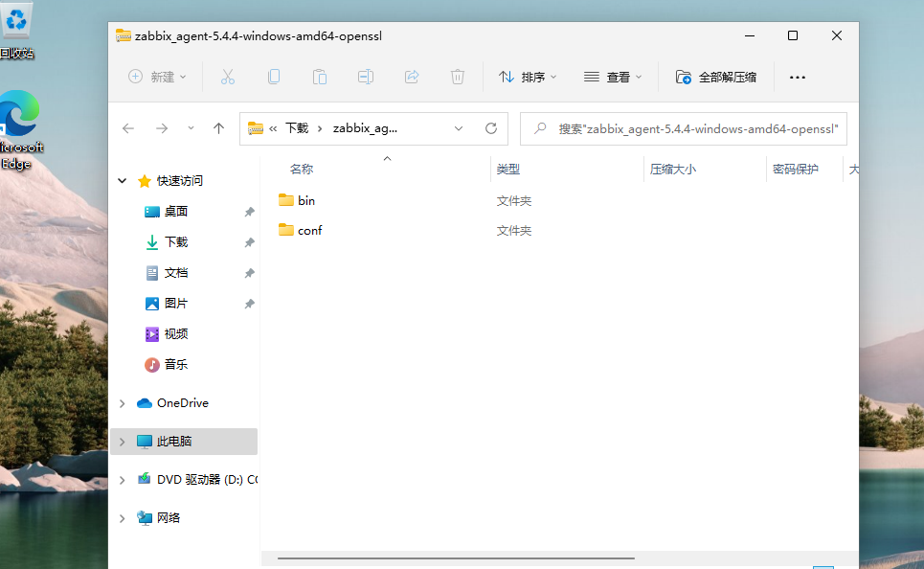The width and height of the screenshot is (924, 569).
Task: Click the zip folder icon in title bar
Action: 124,36
